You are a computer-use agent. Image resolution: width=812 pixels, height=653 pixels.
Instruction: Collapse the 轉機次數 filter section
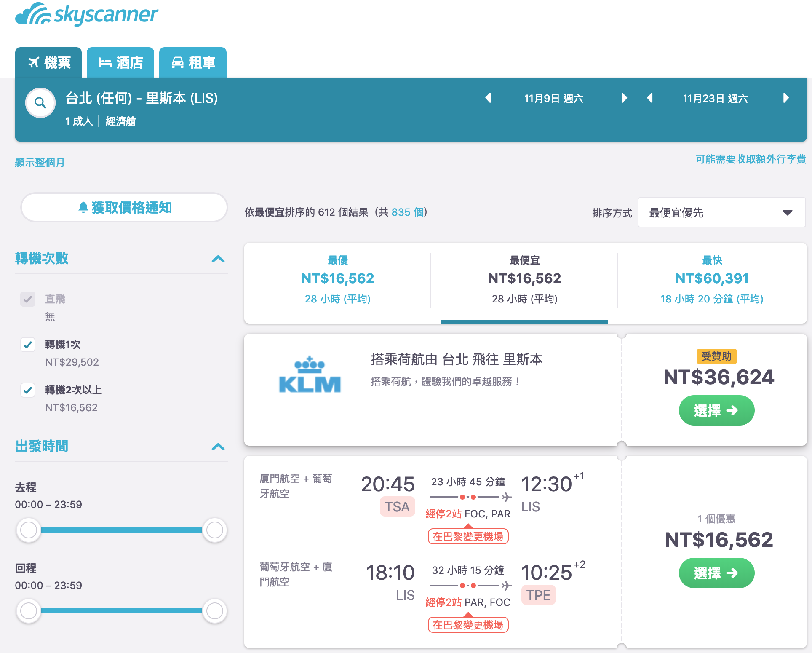pyautogui.click(x=218, y=259)
